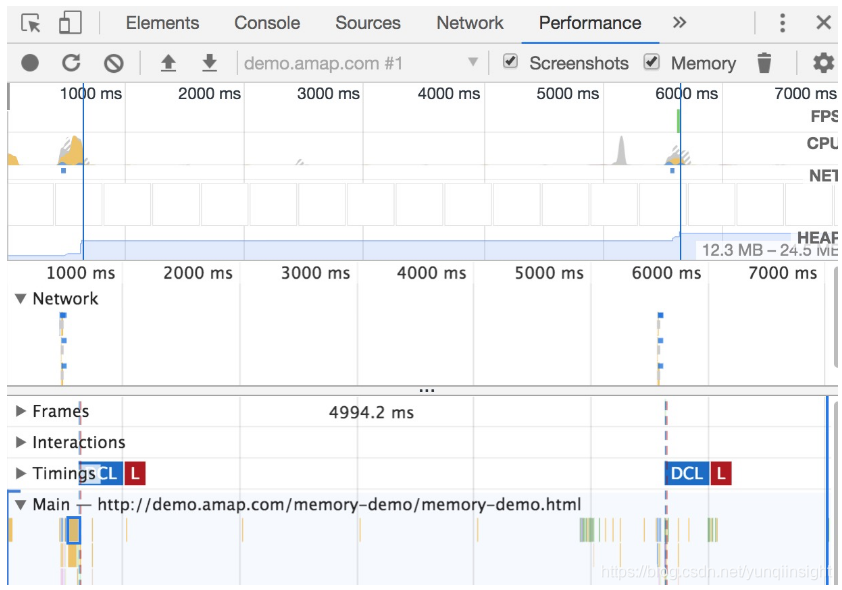Show more tabs with the double chevron
Screen dimensions: 842x590
pos(679,23)
